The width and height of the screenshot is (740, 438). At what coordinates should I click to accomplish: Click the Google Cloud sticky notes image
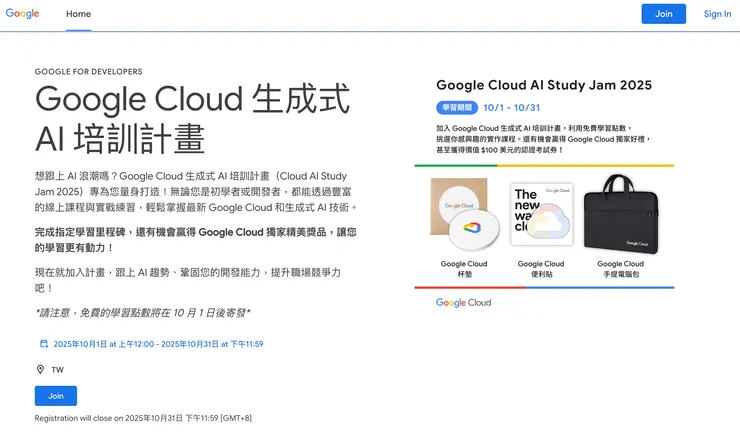pos(541,214)
